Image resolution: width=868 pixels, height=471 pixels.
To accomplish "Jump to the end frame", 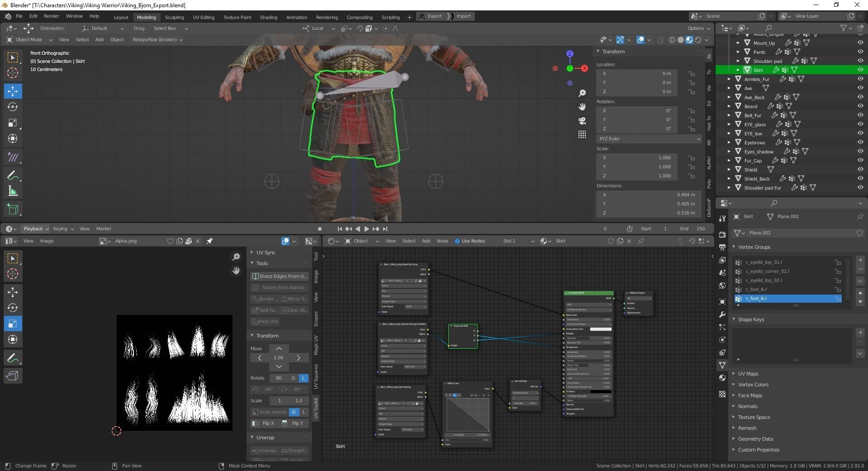I will pos(385,229).
